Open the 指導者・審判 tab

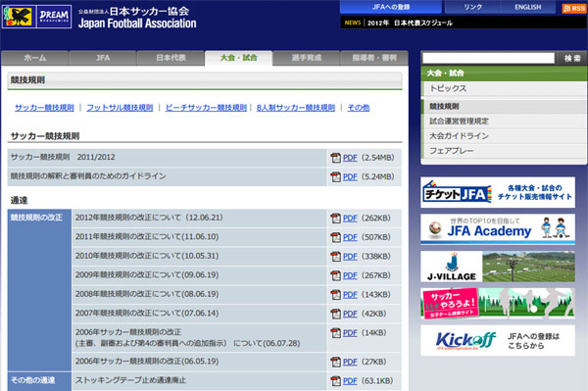click(374, 58)
